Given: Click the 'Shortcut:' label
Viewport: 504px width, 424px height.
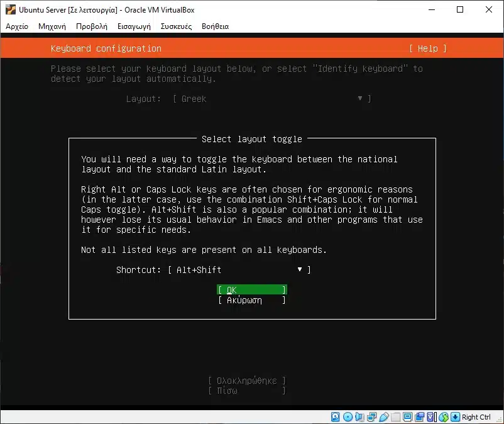Looking at the screenshot, I should [138, 270].
